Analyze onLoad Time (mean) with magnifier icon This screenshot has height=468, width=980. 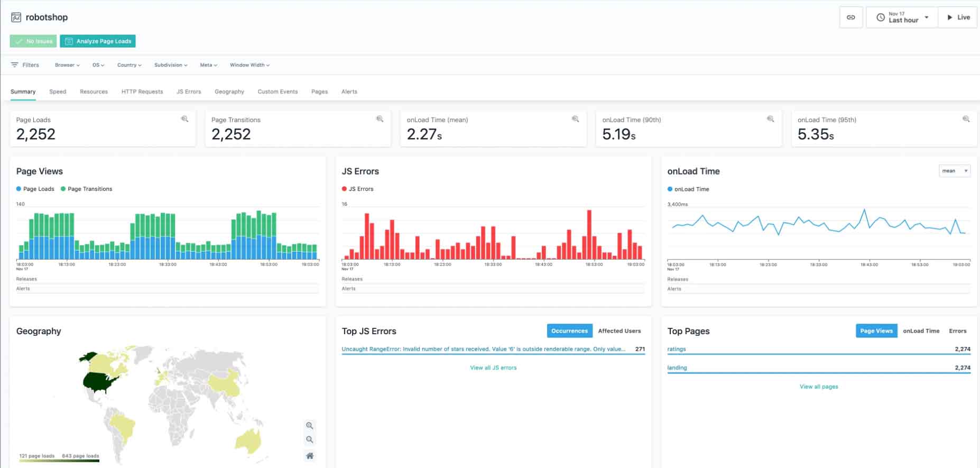[575, 119]
